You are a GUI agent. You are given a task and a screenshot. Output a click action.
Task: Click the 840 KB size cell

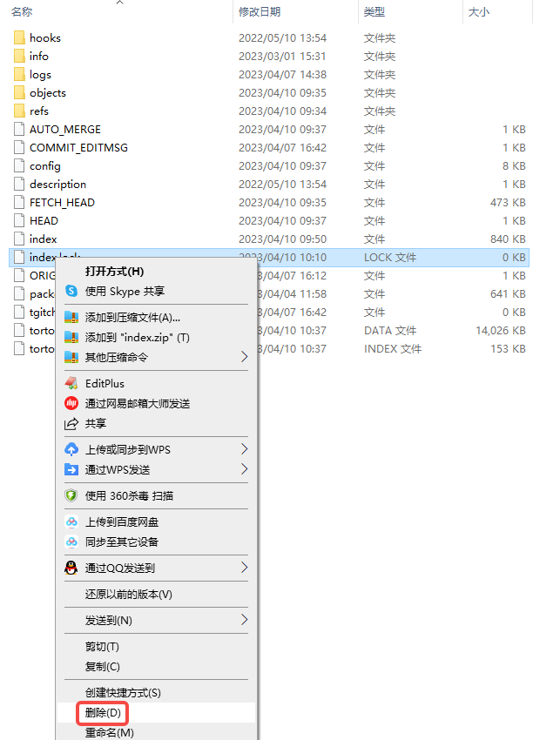(x=508, y=239)
